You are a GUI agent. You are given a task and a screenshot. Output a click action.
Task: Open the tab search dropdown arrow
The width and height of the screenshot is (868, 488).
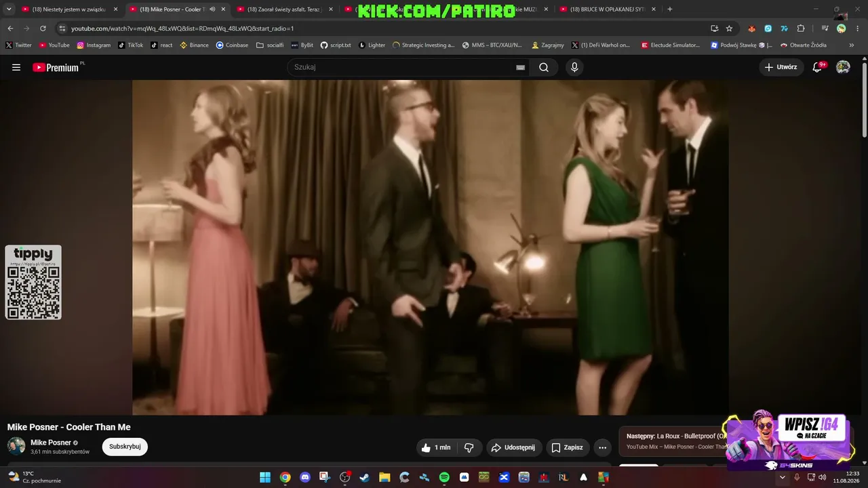tap(9, 9)
